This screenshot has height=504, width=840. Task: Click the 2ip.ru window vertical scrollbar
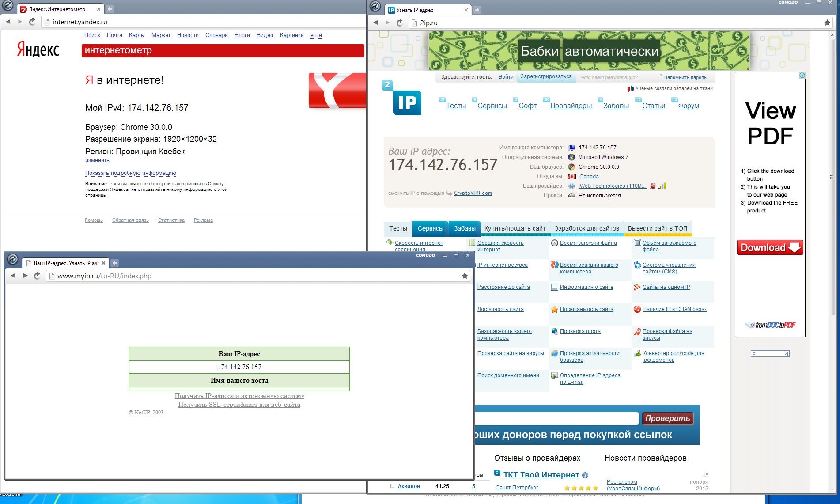pyautogui.click(x=832, y=177)
